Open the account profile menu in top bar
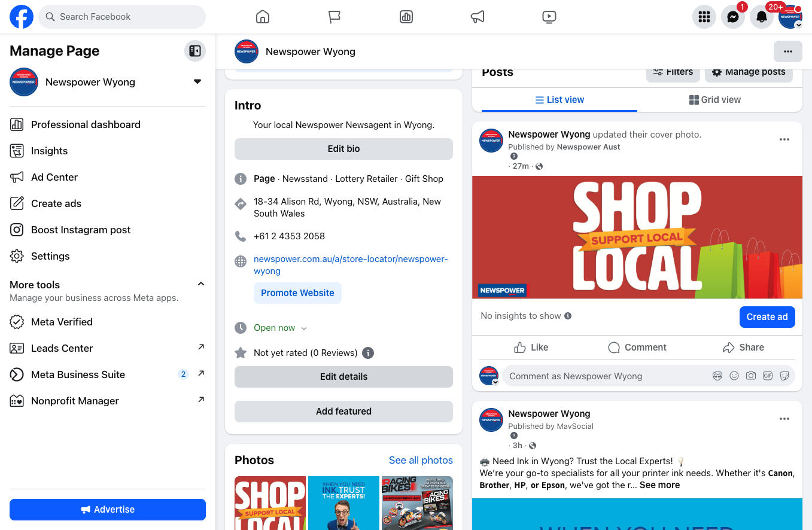This screenshot has width=812, height=530. (x=790, y=17)
